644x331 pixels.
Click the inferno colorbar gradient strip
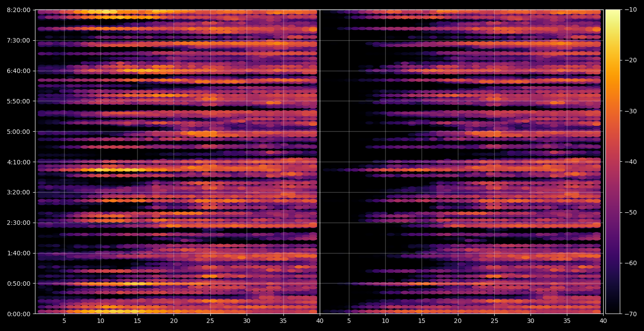click(x=613, y=162)
